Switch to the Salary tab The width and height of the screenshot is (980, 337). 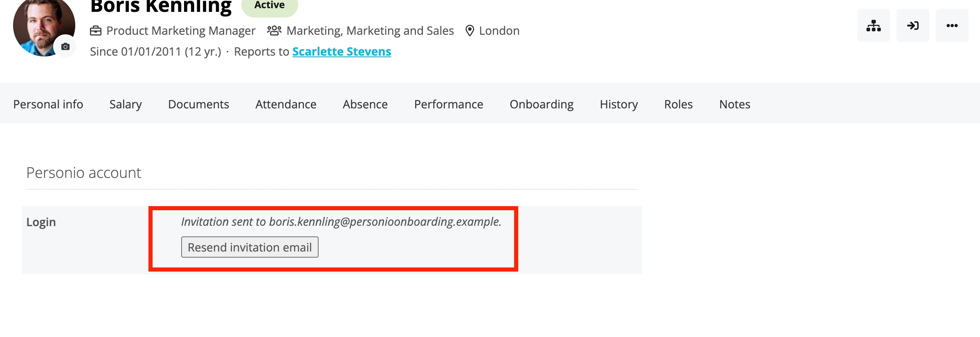[x=126, y=104]
